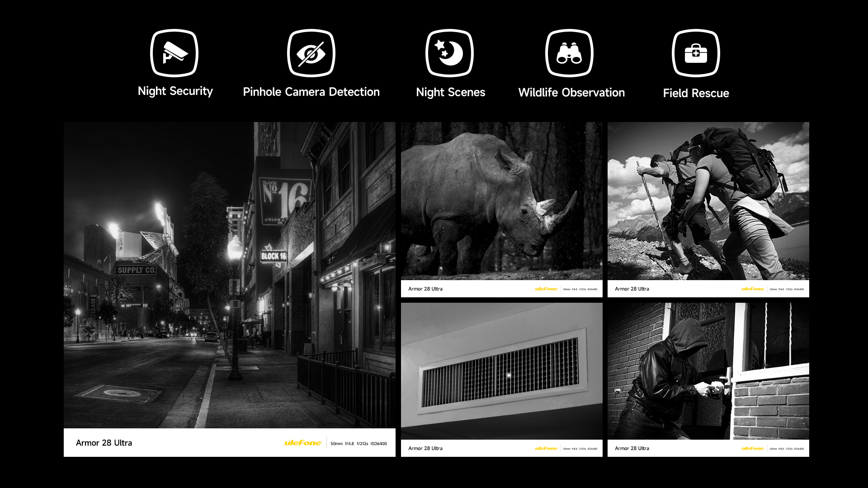Click the Pinhole Camera Detection text
The image size is (868, 488).
pos(311,92)
